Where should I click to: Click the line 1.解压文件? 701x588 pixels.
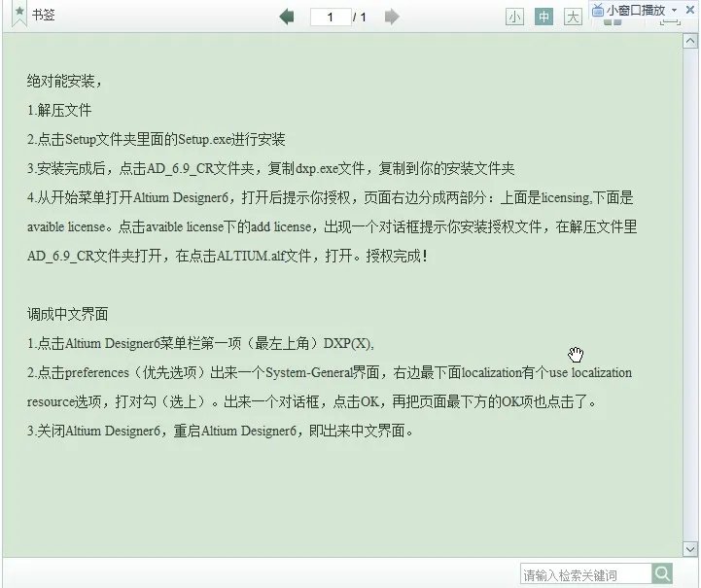coord(59,111)
